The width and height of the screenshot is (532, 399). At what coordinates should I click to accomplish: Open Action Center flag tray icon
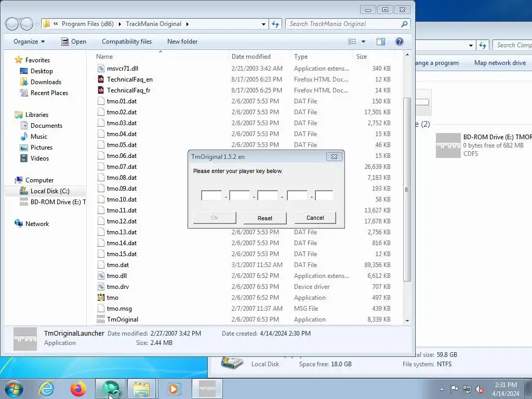(x=454, y=389)
